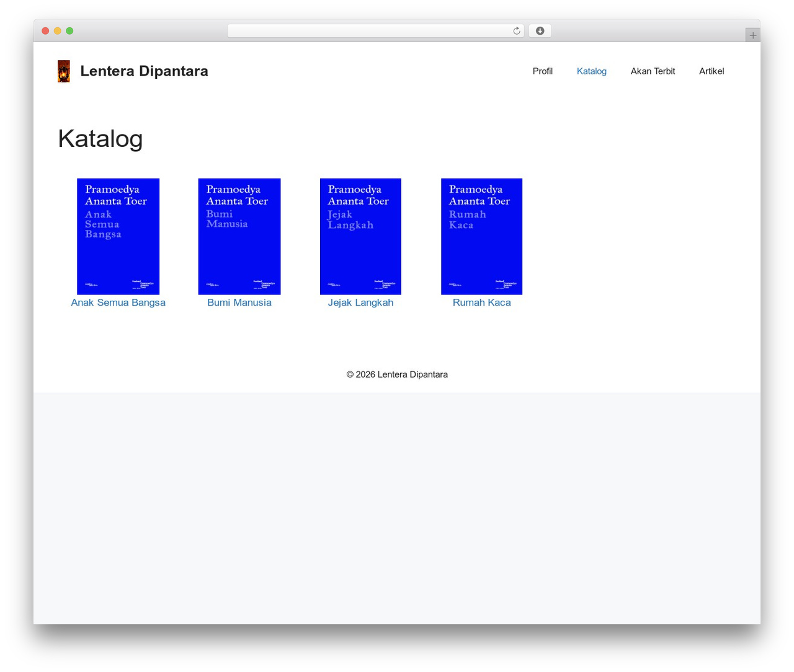Open the Rumah Kaca link
The image size is (794, 672).
[482, 303]
